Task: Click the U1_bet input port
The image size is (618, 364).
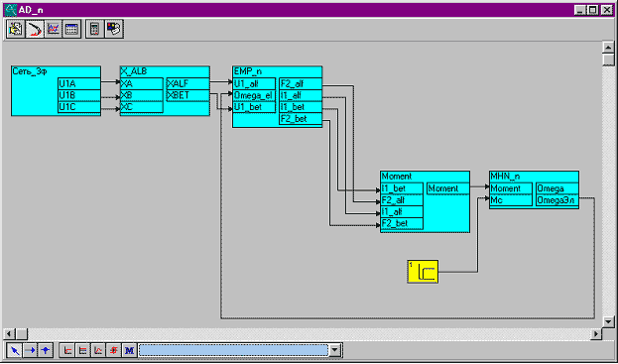Action: coord(254,107)
